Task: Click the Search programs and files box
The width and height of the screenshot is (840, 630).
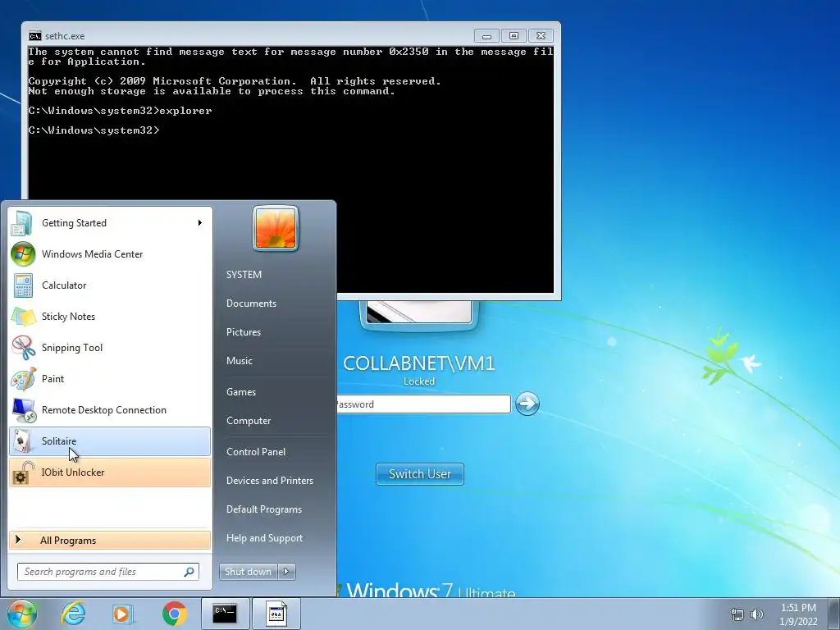Action: 108,572
